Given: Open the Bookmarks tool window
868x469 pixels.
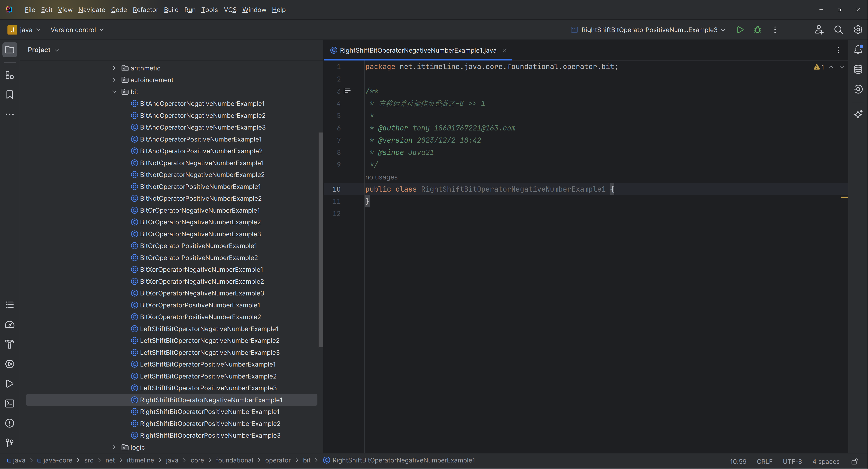Looking at the screenshot, I should coord(10,95).
